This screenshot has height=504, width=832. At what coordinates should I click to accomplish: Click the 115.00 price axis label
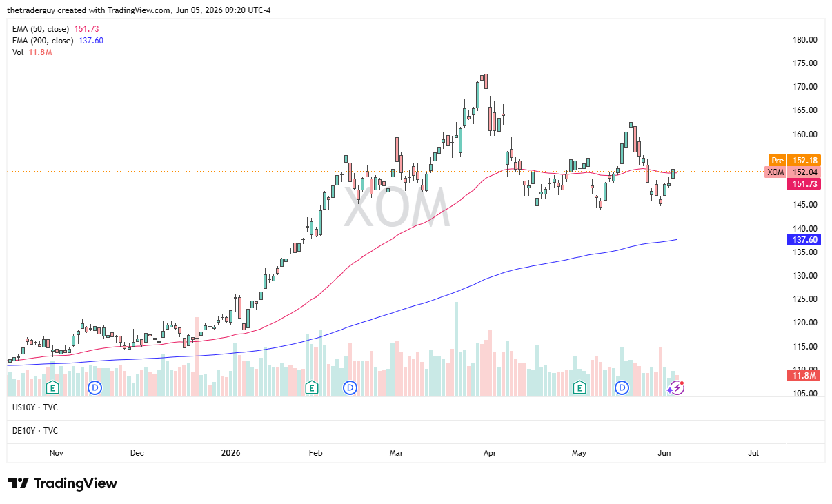point(805,347)
